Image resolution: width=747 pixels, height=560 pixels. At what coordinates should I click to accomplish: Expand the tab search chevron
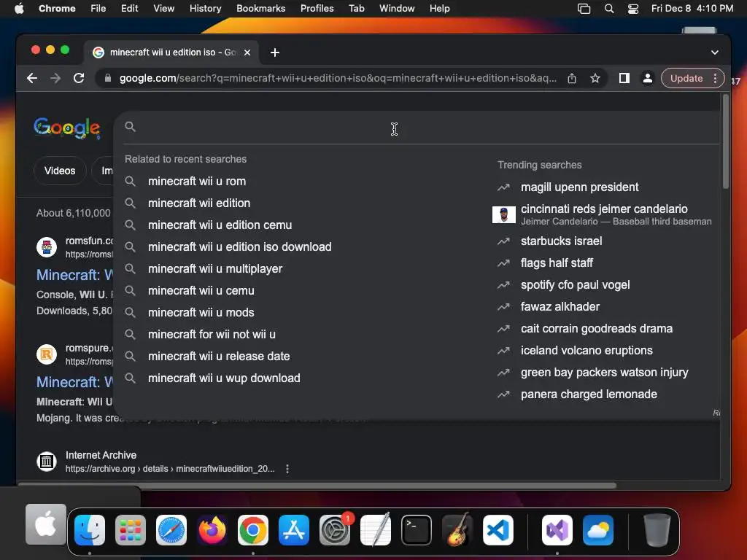click(715, 52)
